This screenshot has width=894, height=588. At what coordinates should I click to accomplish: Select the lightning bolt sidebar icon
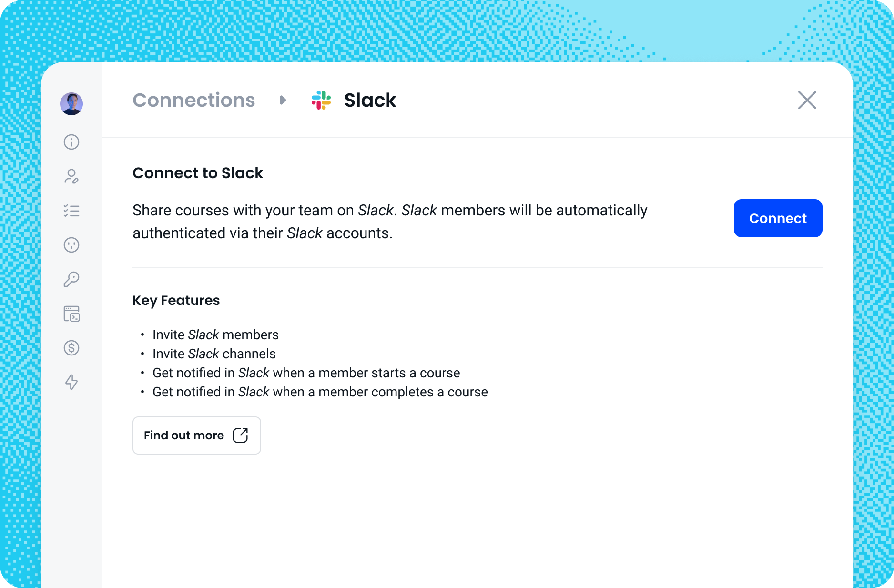pos(71,382)
